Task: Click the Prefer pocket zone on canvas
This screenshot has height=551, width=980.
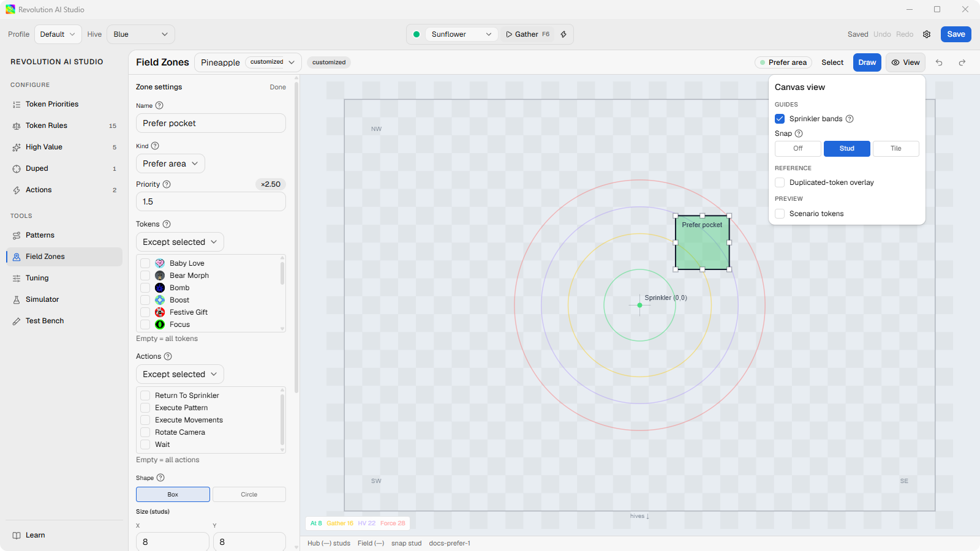Action: [703, 242]
